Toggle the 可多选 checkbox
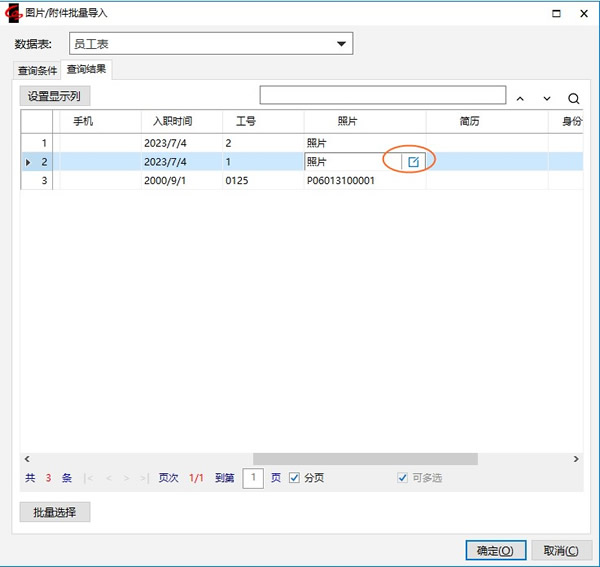 pyautogui.click(x=403, y=478)
